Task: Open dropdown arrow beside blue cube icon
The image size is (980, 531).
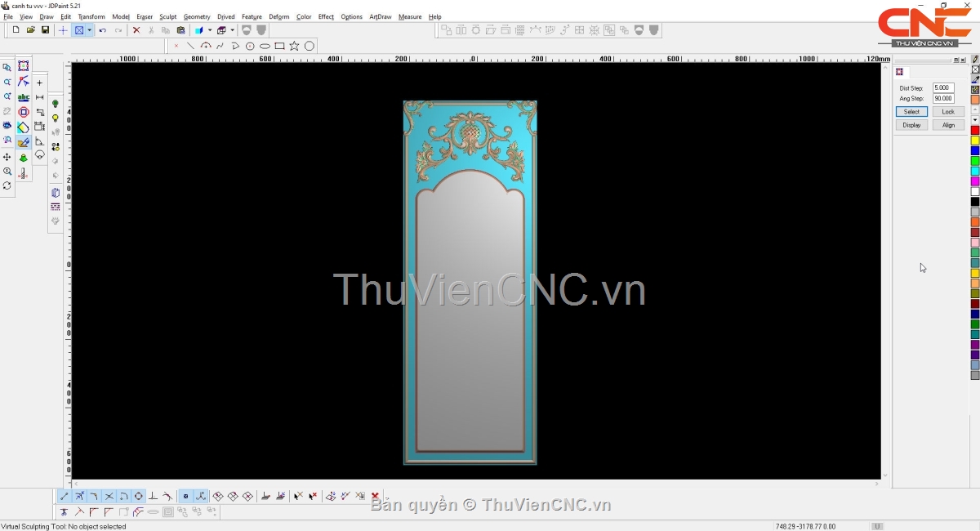Action: click(x=210, y=30)
